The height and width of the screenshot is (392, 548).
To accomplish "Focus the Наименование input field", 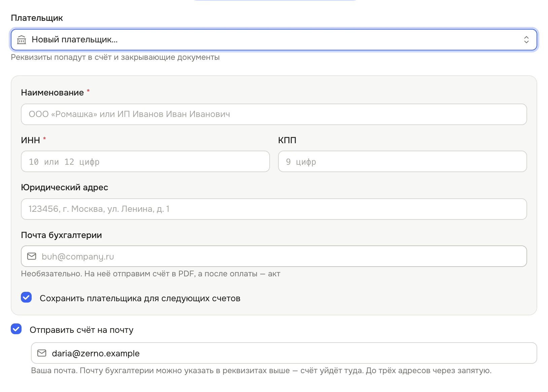I will point(274,114).
